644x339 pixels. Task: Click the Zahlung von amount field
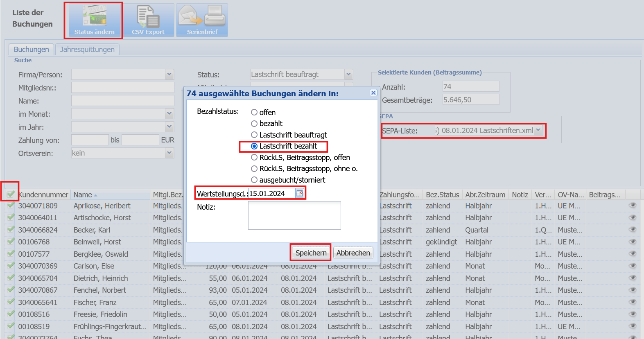tap(90, 140)
